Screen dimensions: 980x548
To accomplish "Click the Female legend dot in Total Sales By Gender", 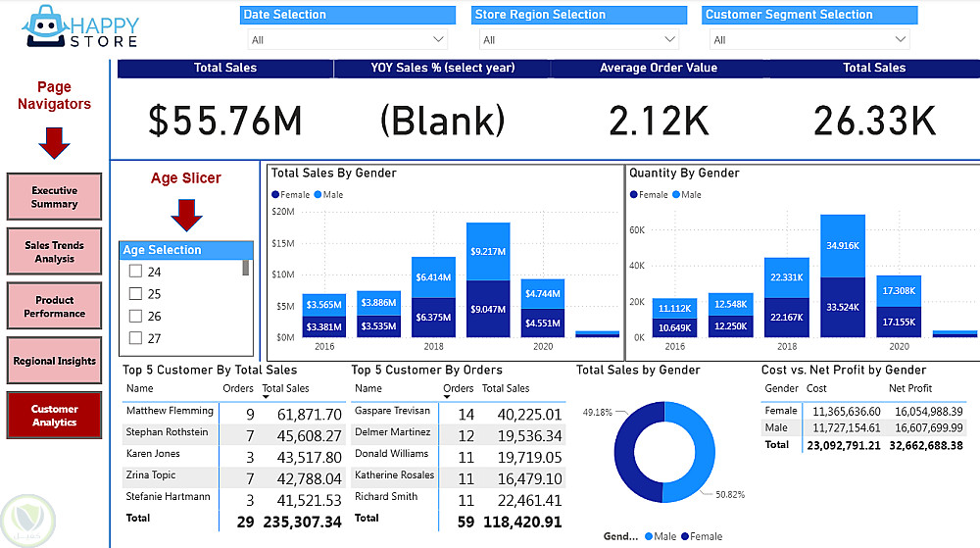I will point(275,194).
